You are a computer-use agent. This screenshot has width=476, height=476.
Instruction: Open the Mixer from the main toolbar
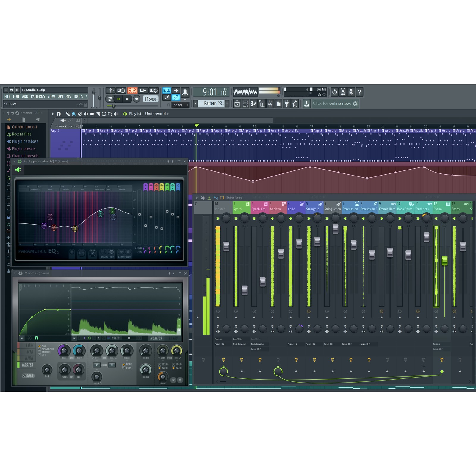tap(270, 104)
